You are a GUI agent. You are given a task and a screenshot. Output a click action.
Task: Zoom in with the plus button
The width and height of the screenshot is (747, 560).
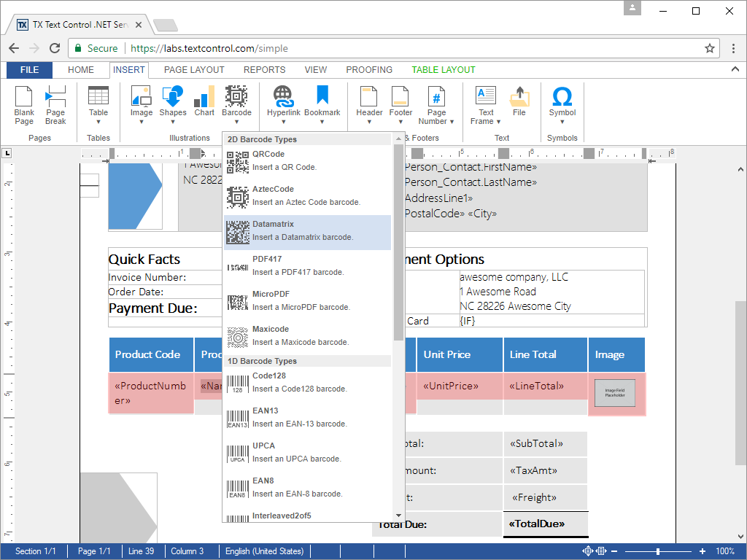tap(703, 551)
